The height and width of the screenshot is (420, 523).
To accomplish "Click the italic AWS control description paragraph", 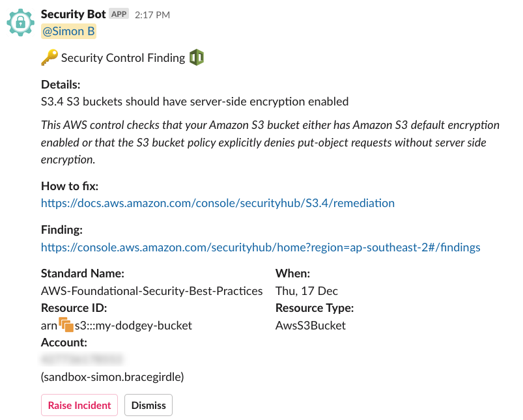I will pyautogui.click(x=270, y=142).
